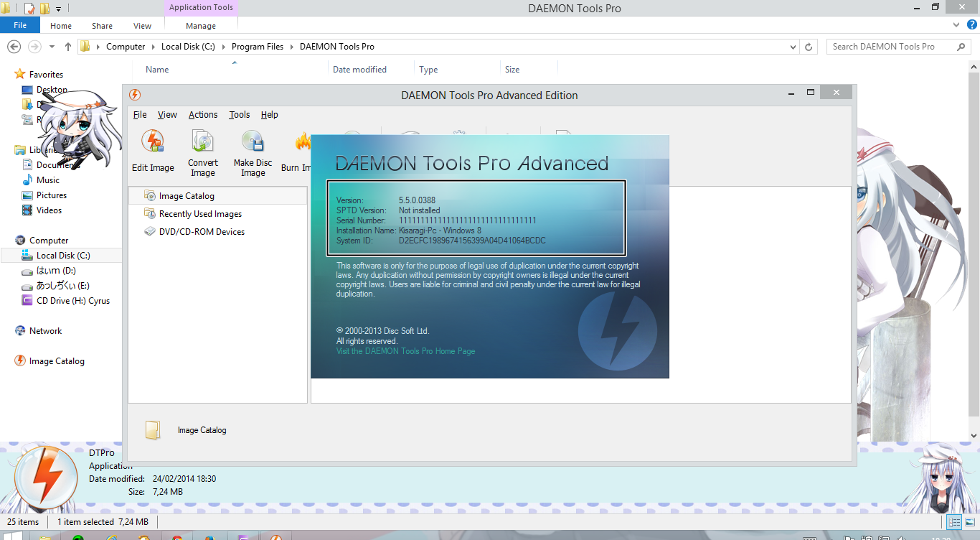Select DVD/CD-ROM Devices in the sidebar
This screenshot has height=540, width=980.
[203, 231]
